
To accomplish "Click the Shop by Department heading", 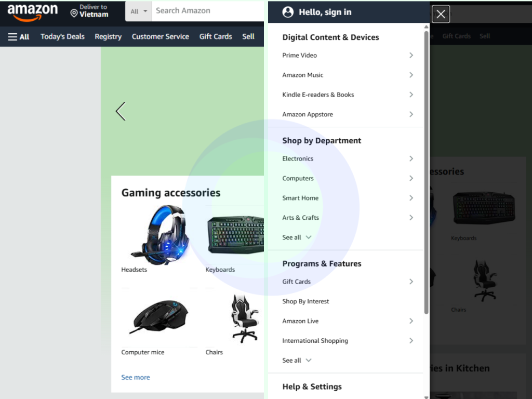I will [x=322, y=141].
